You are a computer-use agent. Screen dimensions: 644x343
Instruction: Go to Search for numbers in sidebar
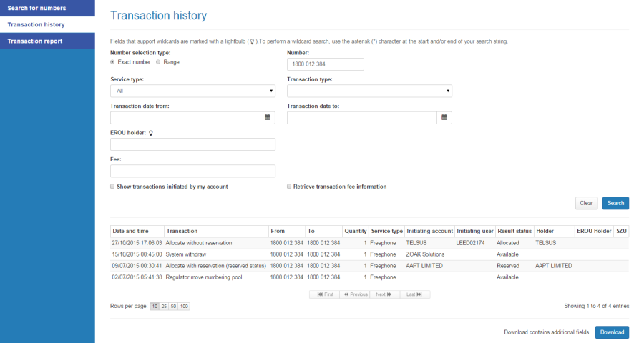coord(47,8)
